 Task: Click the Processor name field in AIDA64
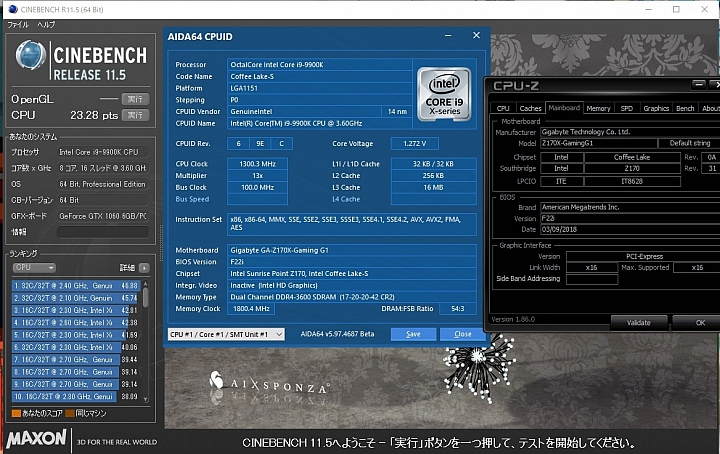click(x=320, y=65)
